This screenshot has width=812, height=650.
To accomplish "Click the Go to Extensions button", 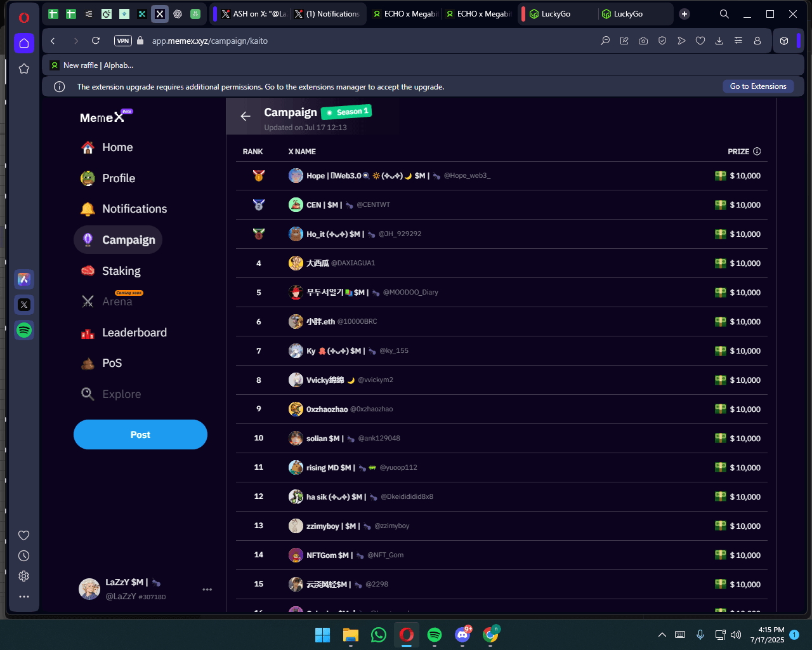I will point(757,86).
